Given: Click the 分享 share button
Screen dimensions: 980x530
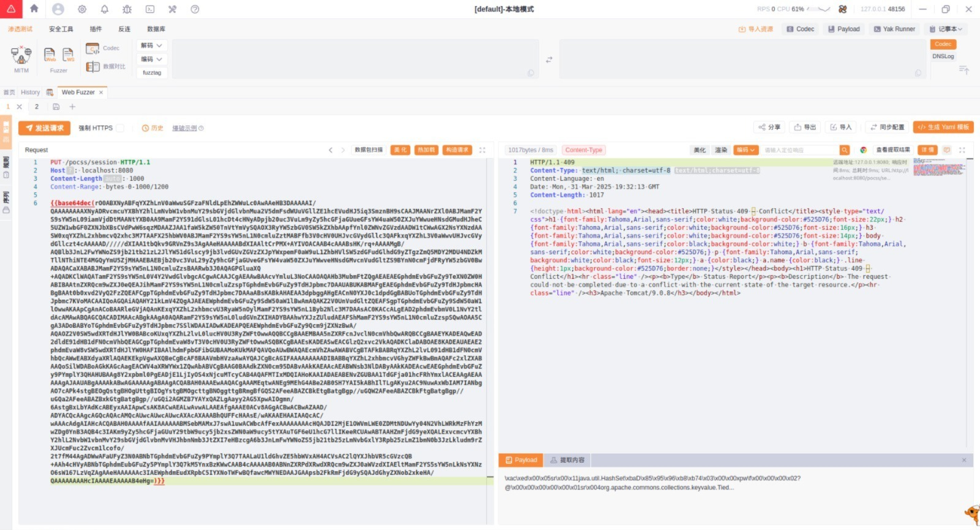Looking at the screenshot, I should tap(769, 127).
